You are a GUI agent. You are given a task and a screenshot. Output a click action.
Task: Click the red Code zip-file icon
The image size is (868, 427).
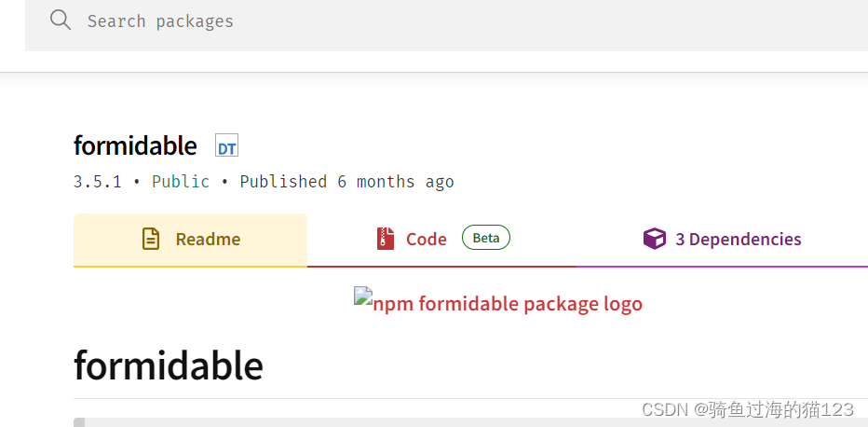click(386, 240)
